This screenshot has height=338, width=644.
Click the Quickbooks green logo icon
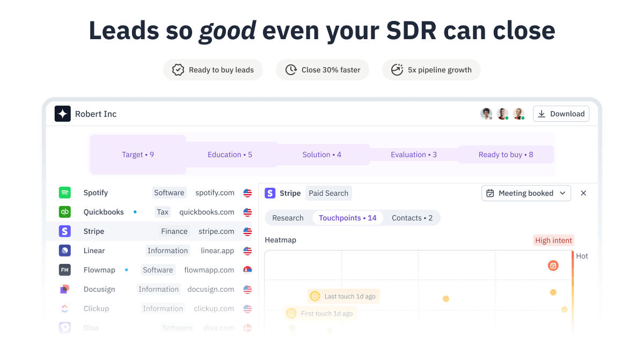tap(65, 212)
